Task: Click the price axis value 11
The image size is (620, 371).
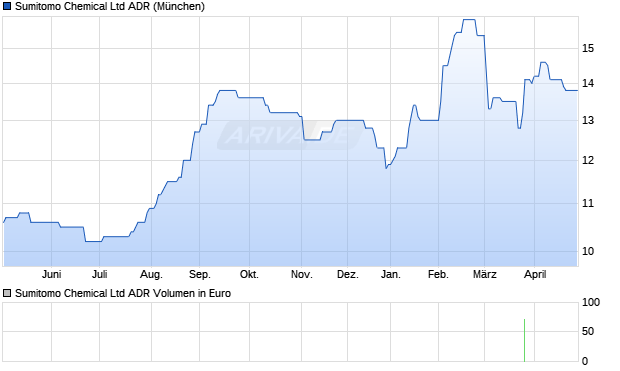Action: 588,203
